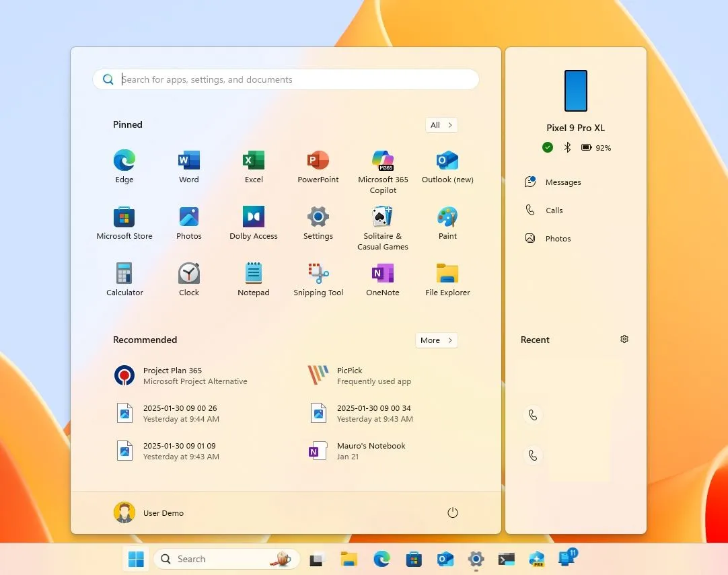Image resolution: width=728 pixels, height=575 pixels.
Task: Open the Start button on the taskbar
Action: (x=135, y=559)
